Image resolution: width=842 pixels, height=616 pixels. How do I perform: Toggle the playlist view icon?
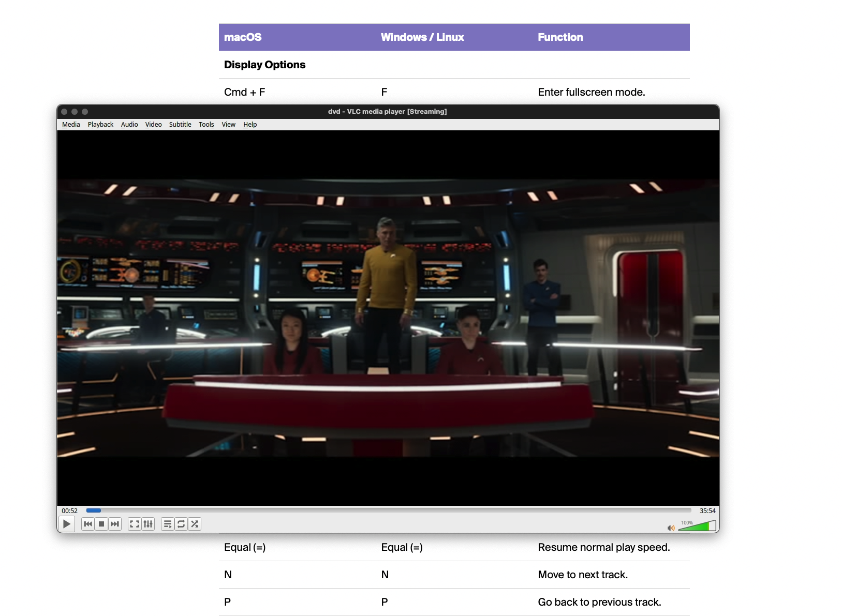tap(168, 524)
